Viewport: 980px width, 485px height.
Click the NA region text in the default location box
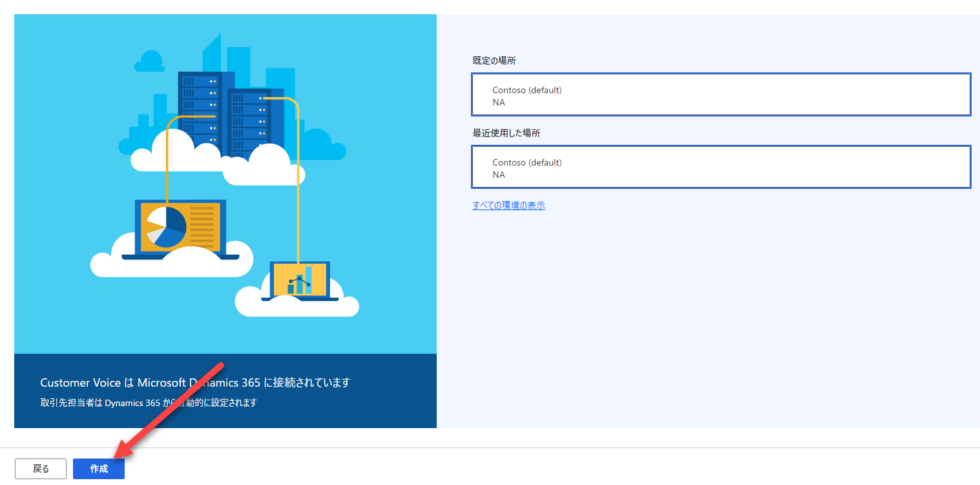coord(498,102)
